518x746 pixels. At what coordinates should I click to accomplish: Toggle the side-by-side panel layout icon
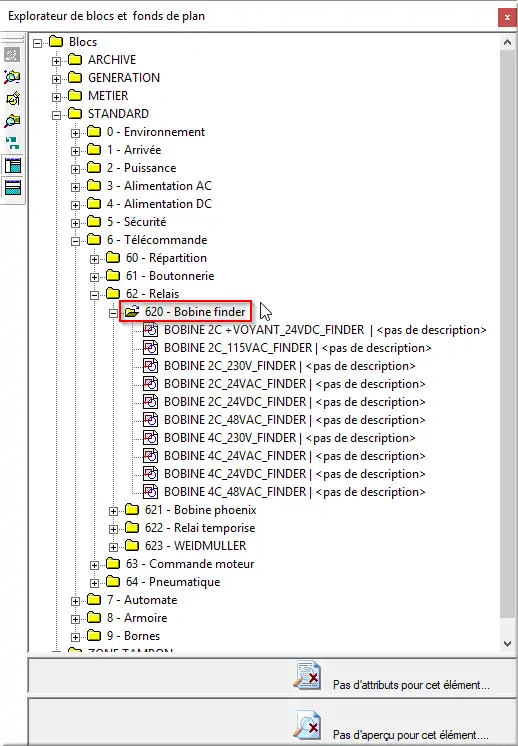pyautogui.click(x=12, y=166)
